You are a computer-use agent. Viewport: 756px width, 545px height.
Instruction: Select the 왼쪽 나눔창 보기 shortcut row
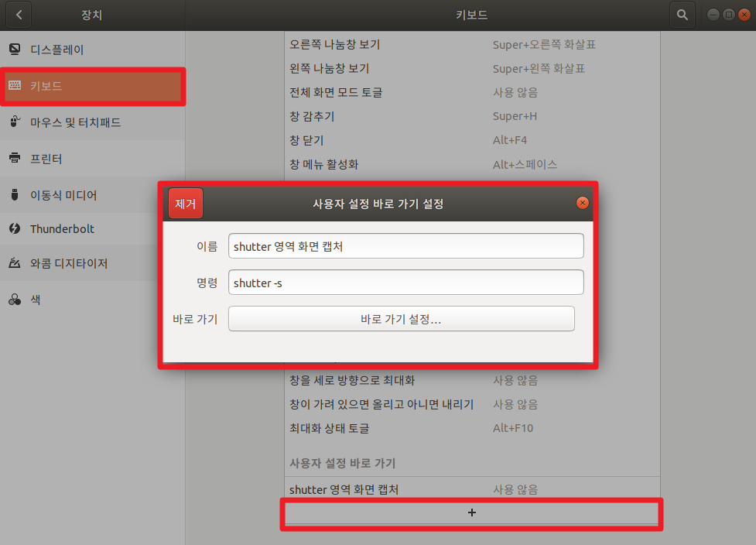click(473, 68)
